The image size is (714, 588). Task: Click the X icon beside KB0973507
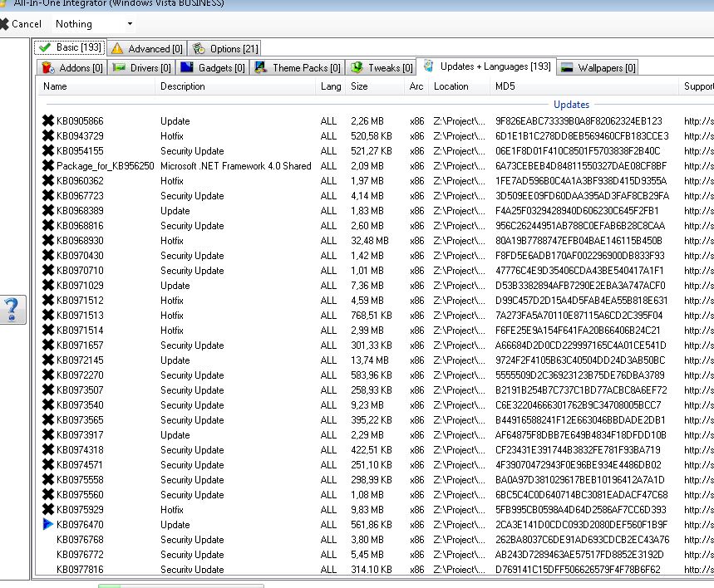(48, 390)
